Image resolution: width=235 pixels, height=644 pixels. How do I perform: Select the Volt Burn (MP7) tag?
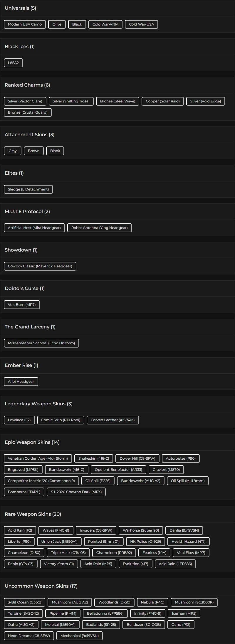point(22,305)
